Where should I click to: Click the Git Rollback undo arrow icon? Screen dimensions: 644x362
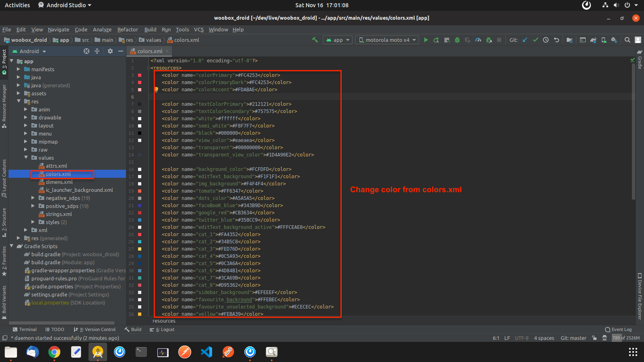tap(556, 40)
